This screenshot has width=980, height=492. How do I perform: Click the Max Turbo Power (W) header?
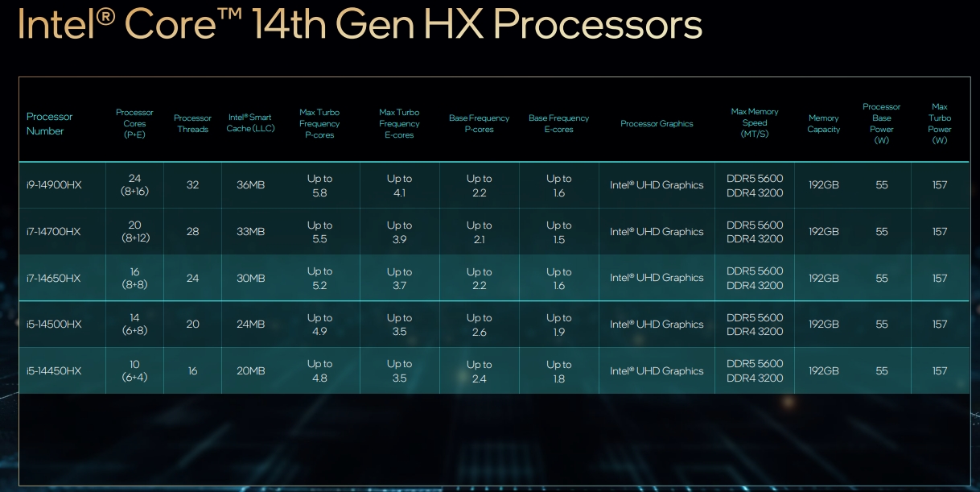point(939,123)
